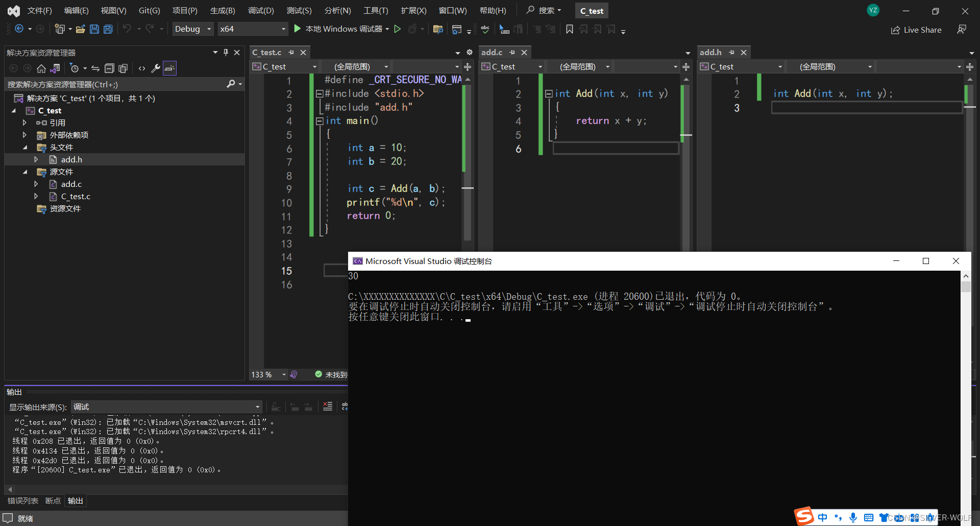The image size is (980, 526).
Task: Click the find in files folder icon
Action: point(437,29)
